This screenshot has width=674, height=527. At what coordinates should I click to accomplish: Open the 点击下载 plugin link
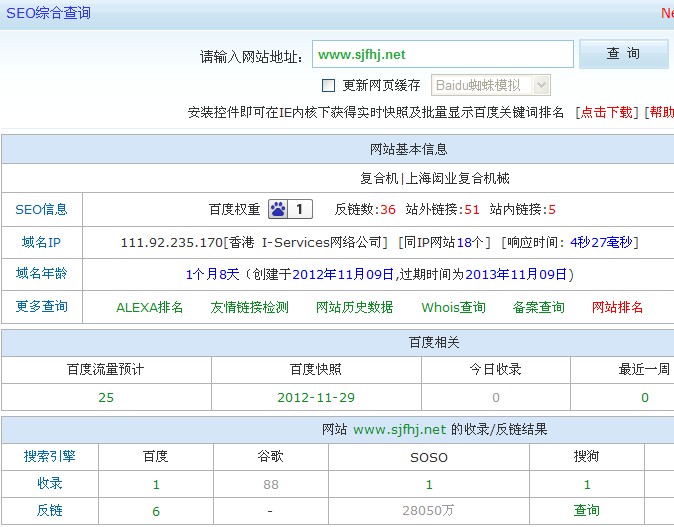point(608,113)
